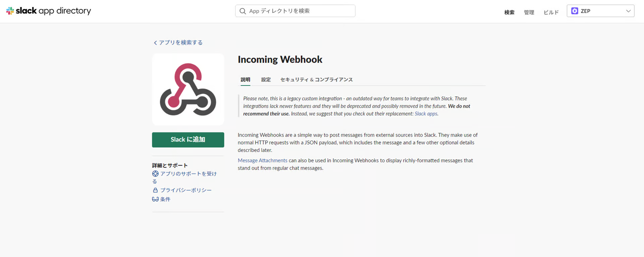
Task: Open the ZEP workspace dropdown
Action: 600,11
